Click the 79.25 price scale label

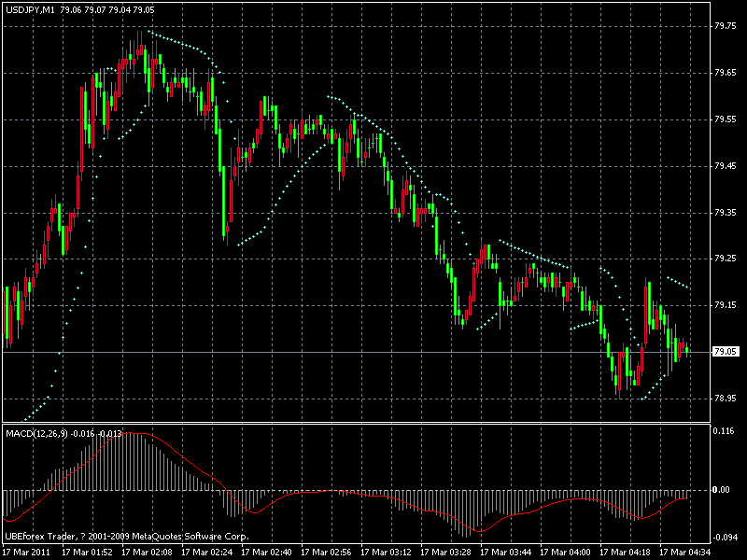click(x=726, y=259)
